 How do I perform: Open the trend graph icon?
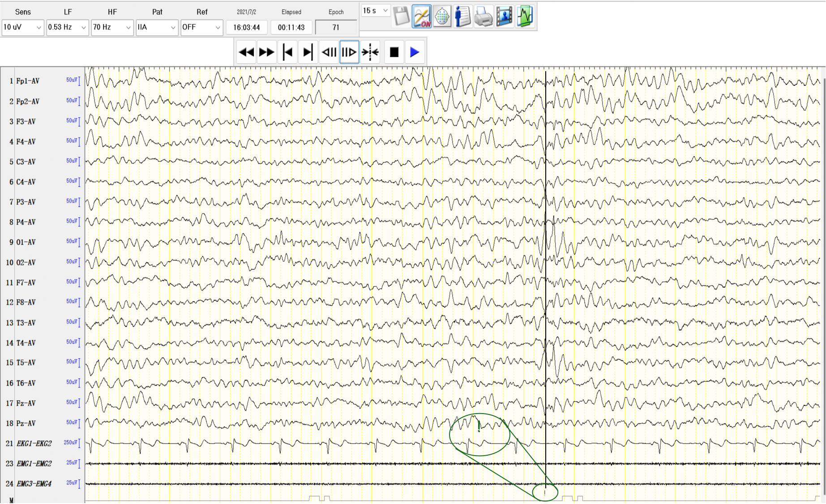click(525, 17)
